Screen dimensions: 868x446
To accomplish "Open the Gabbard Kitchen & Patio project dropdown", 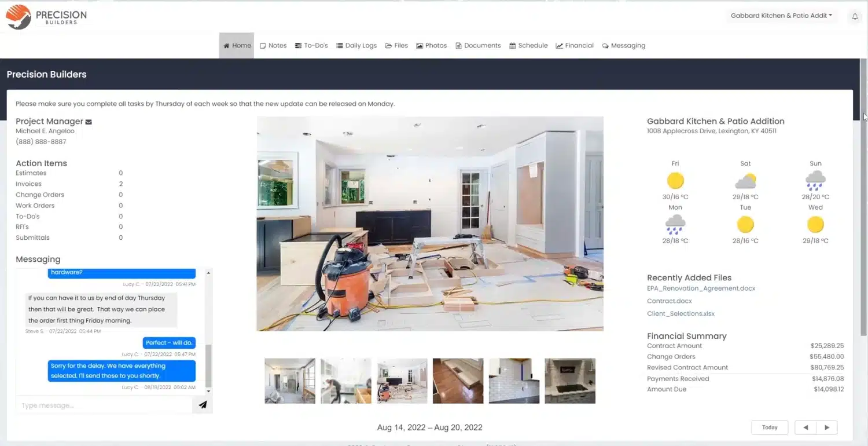I will 781,16.
